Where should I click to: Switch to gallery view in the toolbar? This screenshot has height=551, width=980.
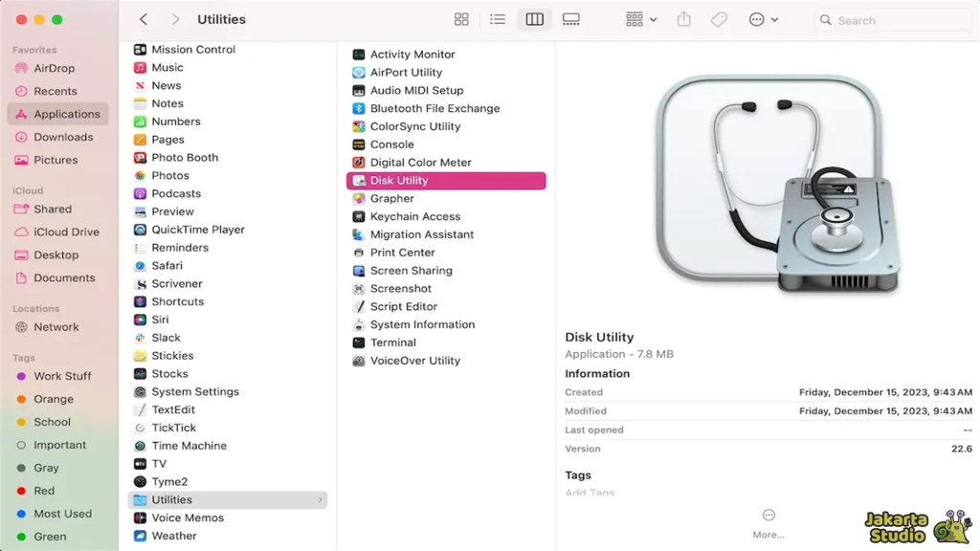point(570,18)
